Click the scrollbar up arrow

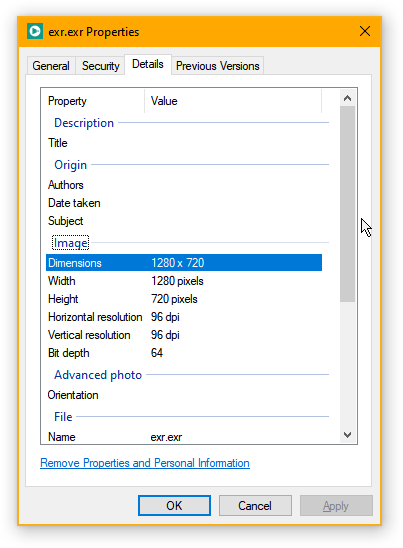347,98
